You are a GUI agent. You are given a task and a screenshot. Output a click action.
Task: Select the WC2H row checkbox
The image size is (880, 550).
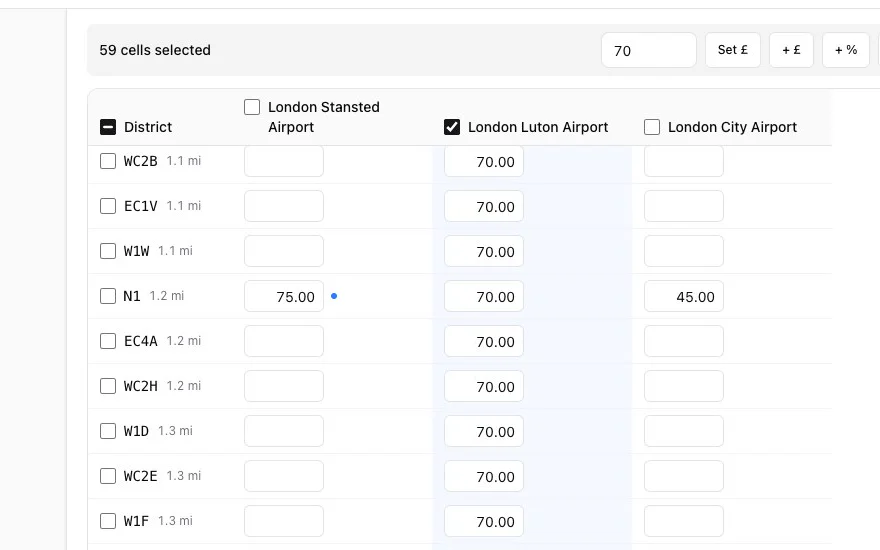(108, 386)
